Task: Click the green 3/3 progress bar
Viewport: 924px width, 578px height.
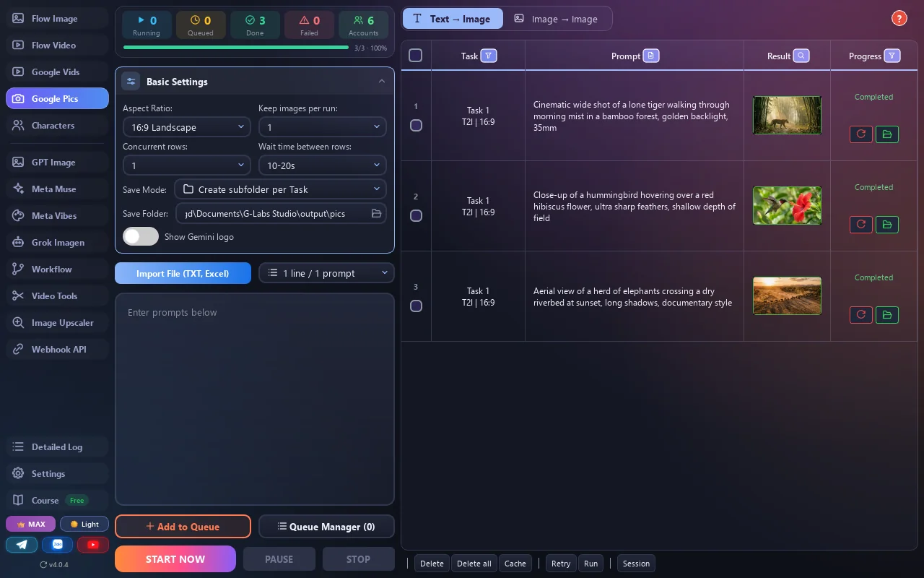Action: point(236,48)
